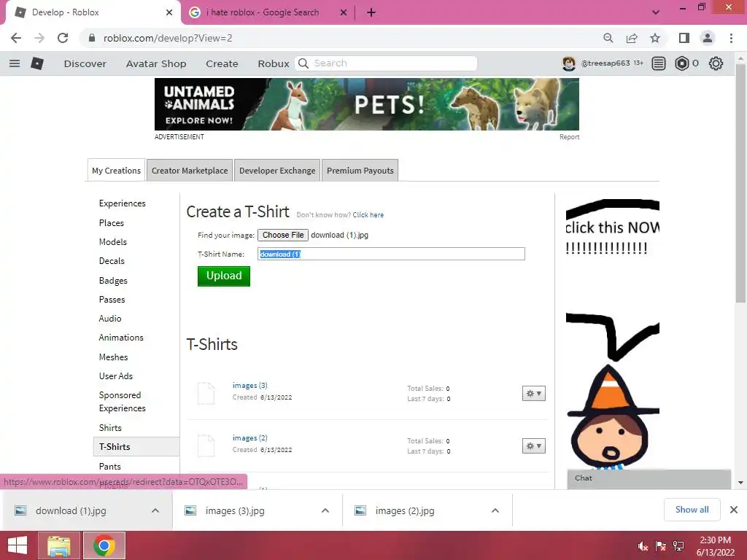This screenshot has width=747, height=560.
Task: Close the Develop - Roblox tab
Action: [x=169, y=12]
